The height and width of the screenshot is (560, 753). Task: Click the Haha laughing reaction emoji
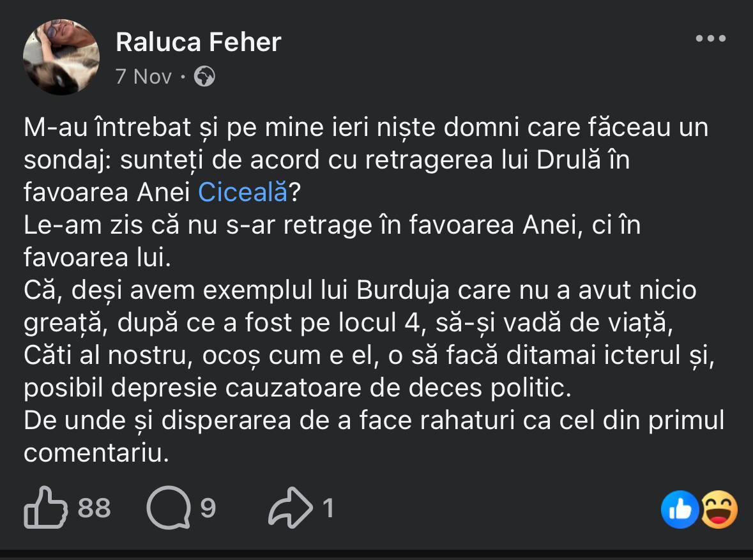pos(720,509)
